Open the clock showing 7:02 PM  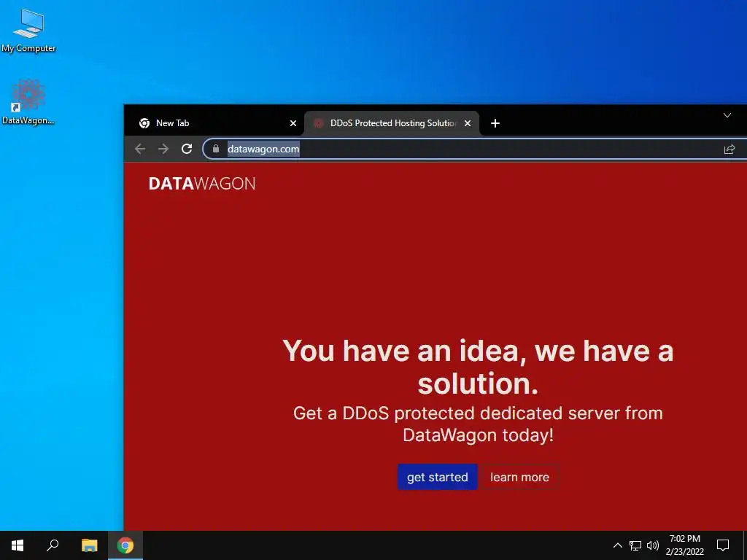pyautogui.click(x=684, y=545)
